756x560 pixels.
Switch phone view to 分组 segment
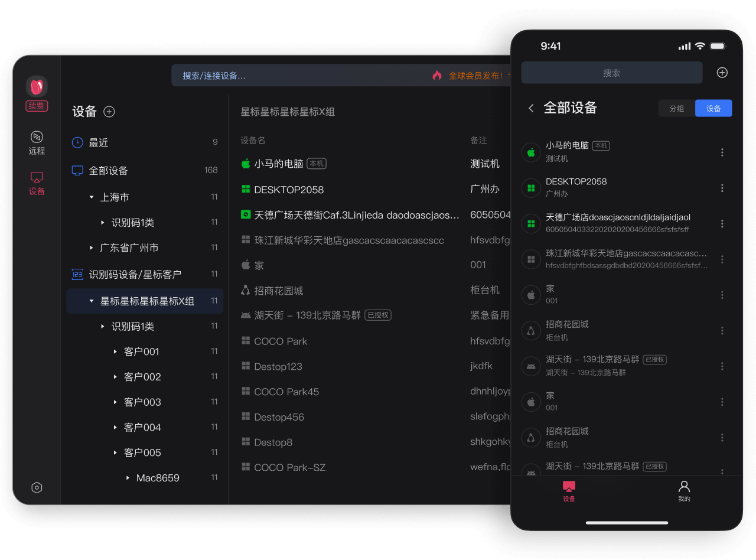coord(676,108)
